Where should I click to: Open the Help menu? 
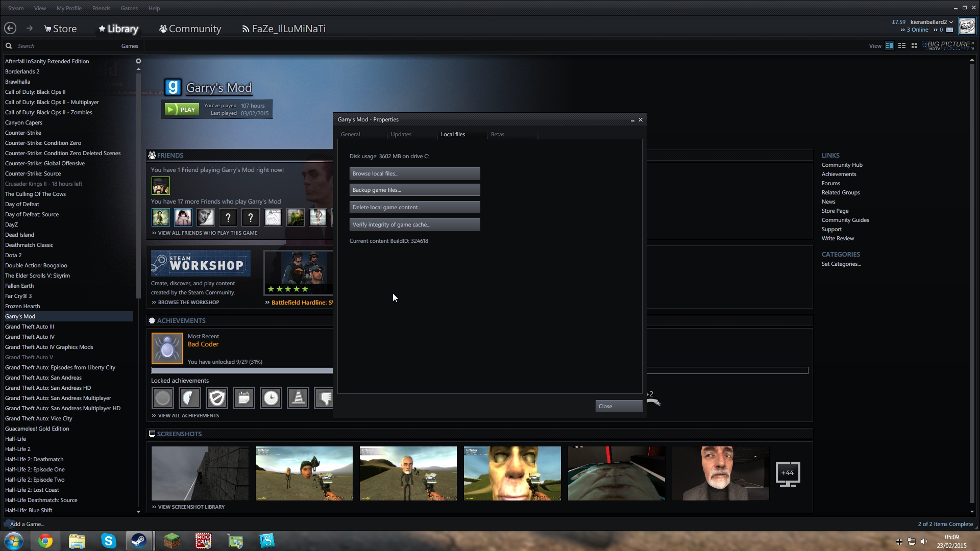coord(154,8)
